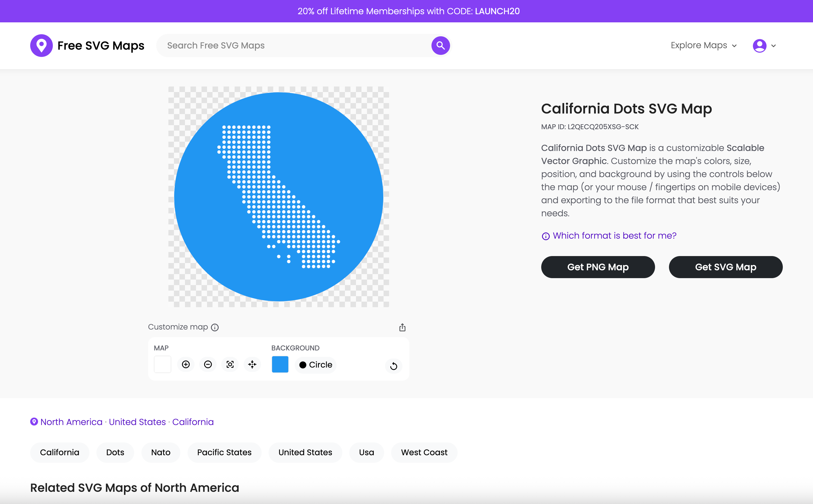Image resolution: width=813 pixels, height=504 pixels.
Task: Expand the Explore Maps chevron
Action: [x=734, y=46]
